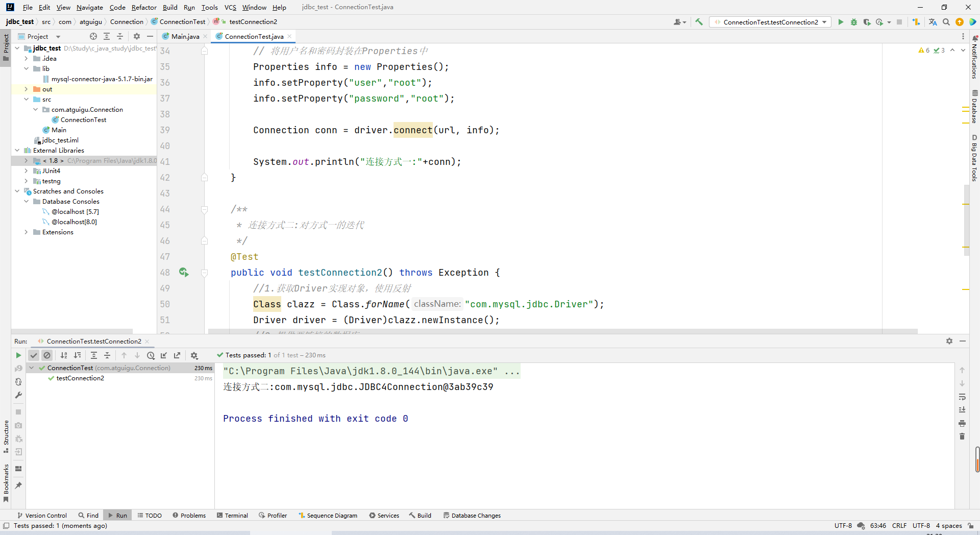Expand the Extensions node
Image resolution: width=980 pixels, height=535 pixels.
point(26,232)
